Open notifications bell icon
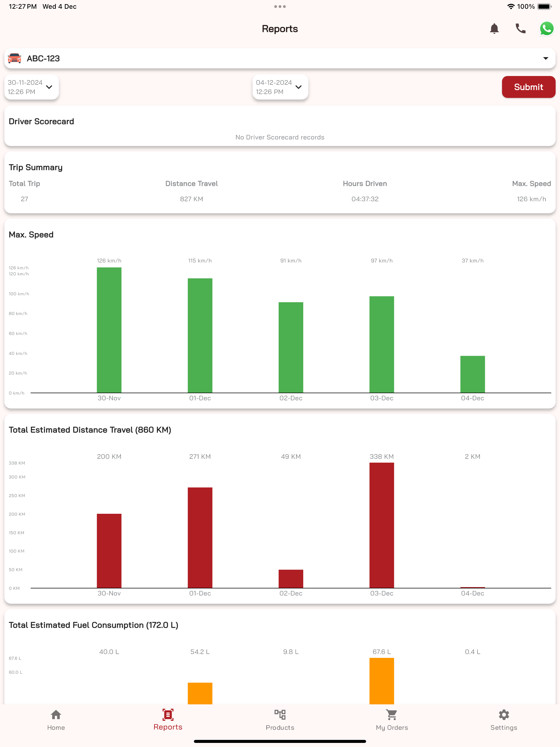The image size is (560, 747). tap(494, 29)
